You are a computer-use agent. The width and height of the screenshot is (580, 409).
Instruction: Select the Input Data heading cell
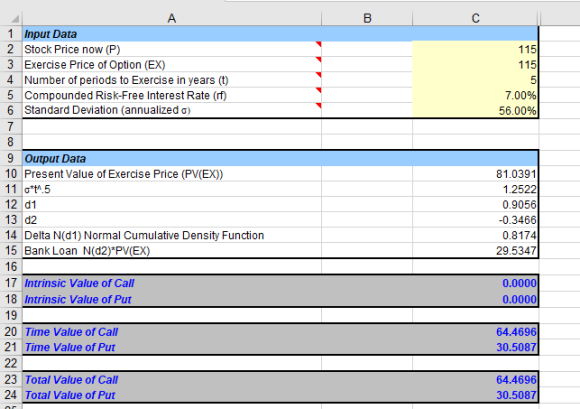[172, 34]
